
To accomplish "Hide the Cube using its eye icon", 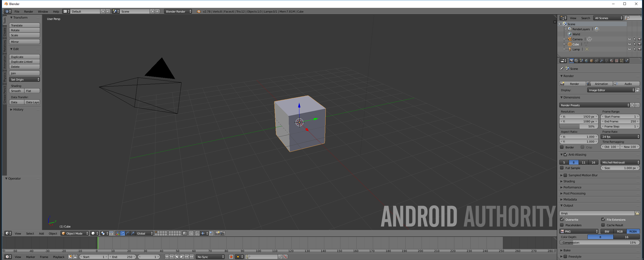I will pyautogui.click(x=629, y=44).
